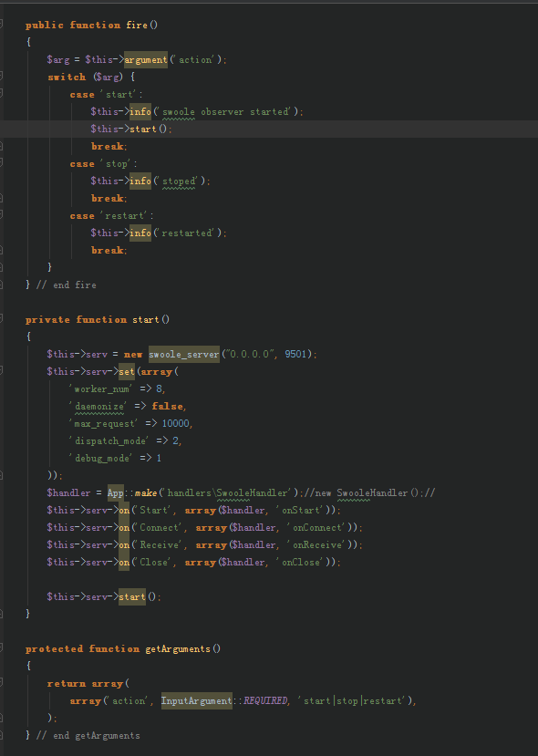Click break below the 'stoped' info line
The height and width of the screenshot is (756, 538).
pos(109,199)
